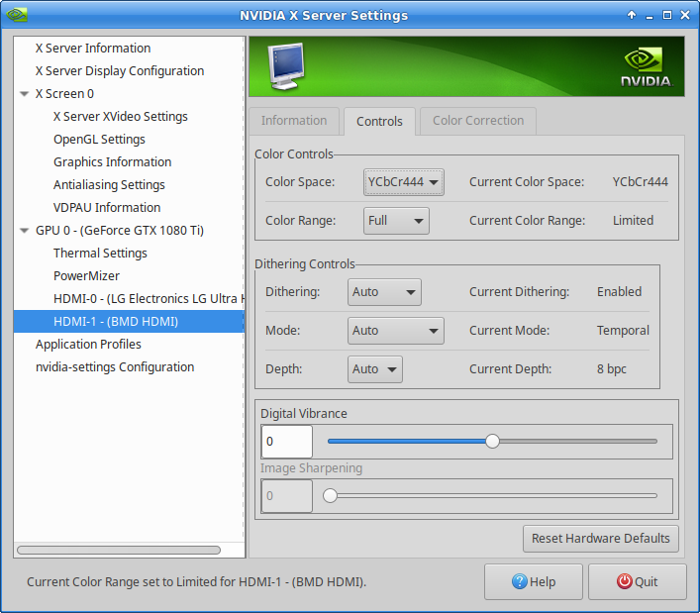The width and height of the screenshot is (700, 613).
Task: Click the sidebar horizontal scrollbar
Action: (119, 550)
